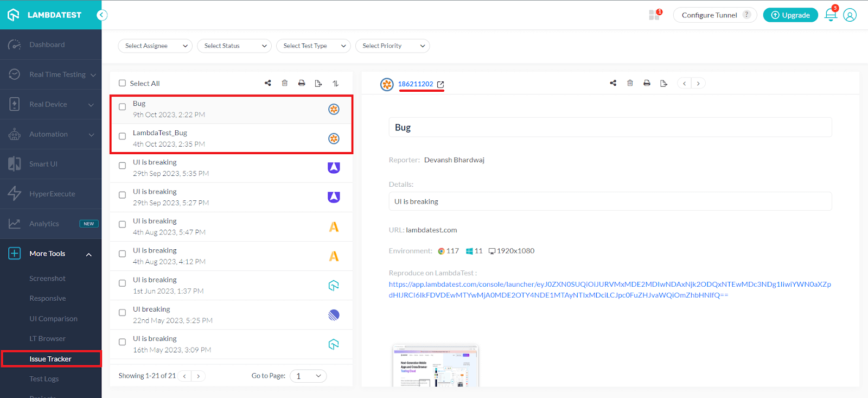The height and width of the screenshot is (398, 868).
Task: Check the Select All checkbox
Action: pyautogui.click(x=122, y=83)
